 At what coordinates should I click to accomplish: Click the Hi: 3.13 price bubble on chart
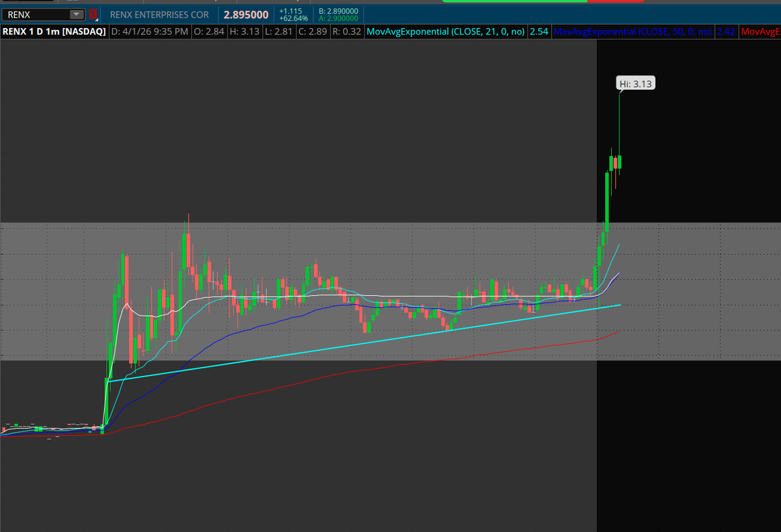[636, 84]
